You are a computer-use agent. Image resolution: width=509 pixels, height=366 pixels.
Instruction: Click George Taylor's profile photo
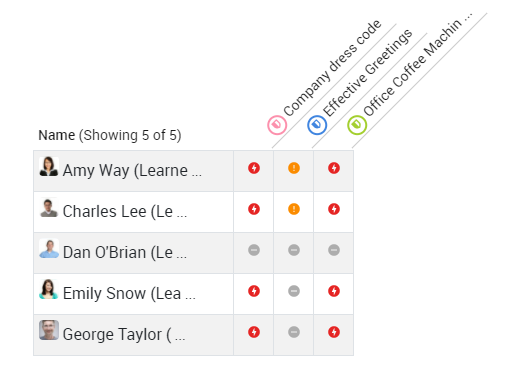(x=49, y=330)
